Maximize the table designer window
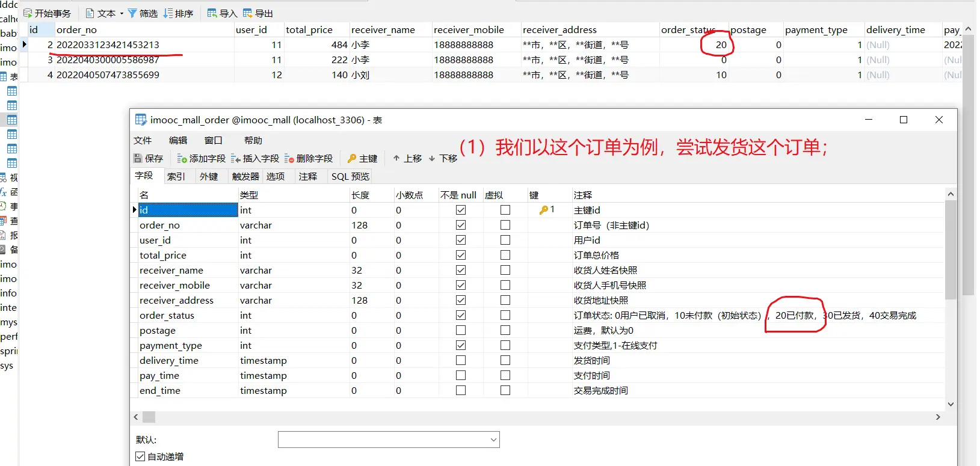The width and height of the screenshot is (980, 466). (904, 120)
